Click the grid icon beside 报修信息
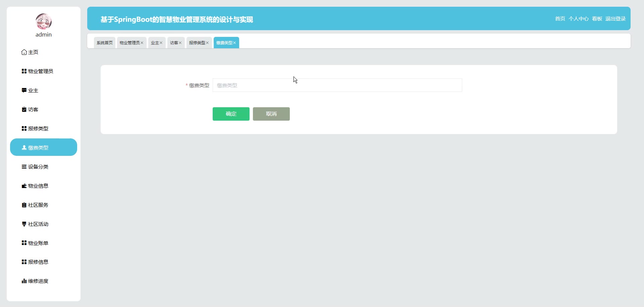Screen dimensions: 644x307 tap(24, 262)
